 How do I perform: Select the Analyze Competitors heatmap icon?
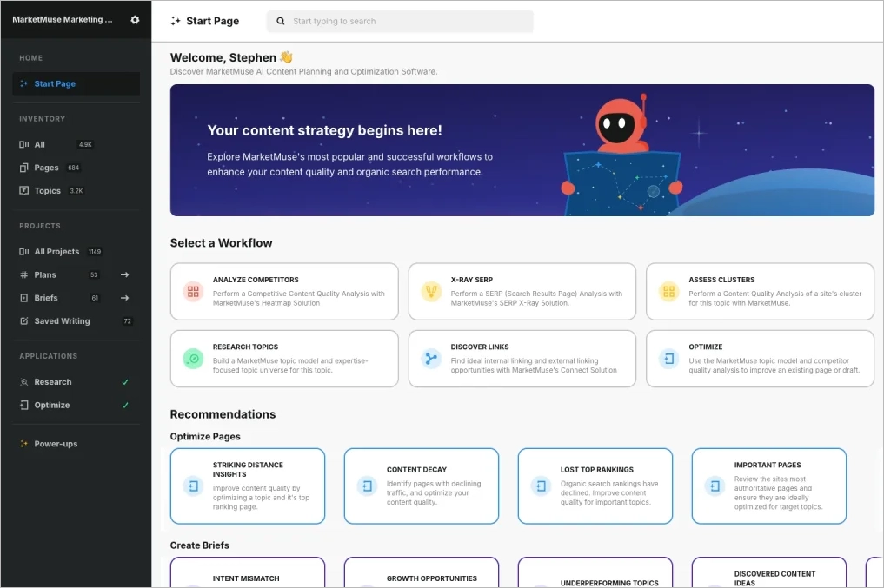(x=193, y=292)
